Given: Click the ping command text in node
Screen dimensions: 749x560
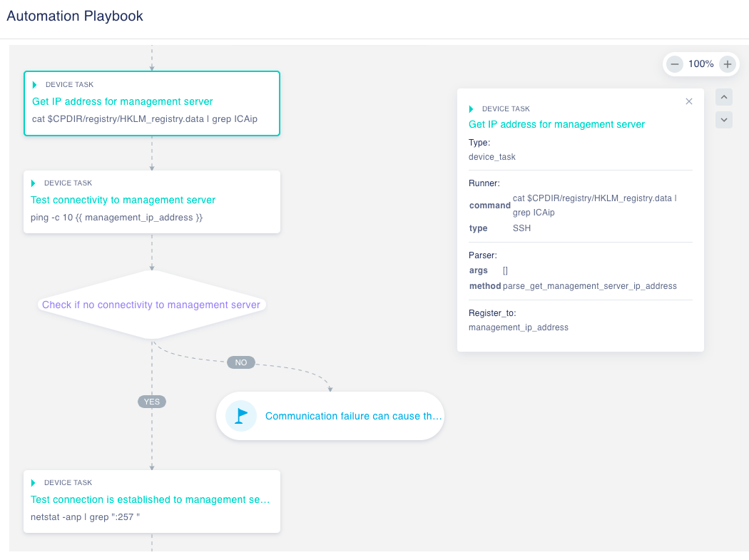Looking at the screenshot, I should point(118,217).
